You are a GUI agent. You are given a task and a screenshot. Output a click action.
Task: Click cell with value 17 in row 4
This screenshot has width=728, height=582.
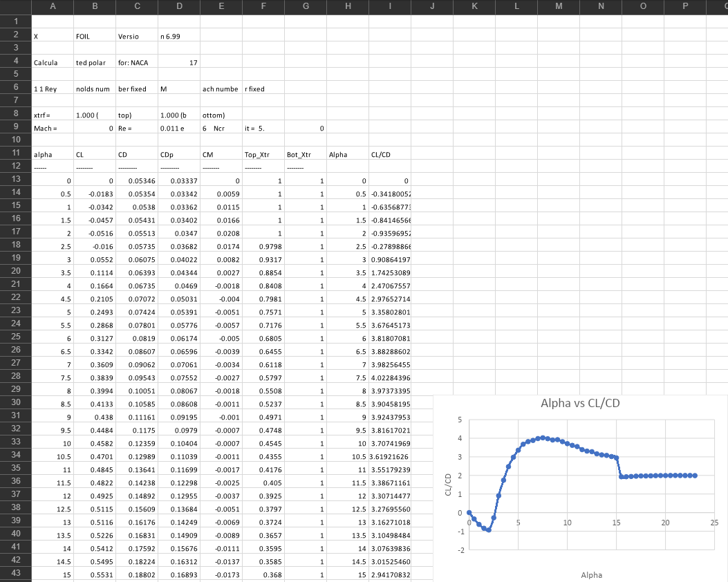pos(179,62)
